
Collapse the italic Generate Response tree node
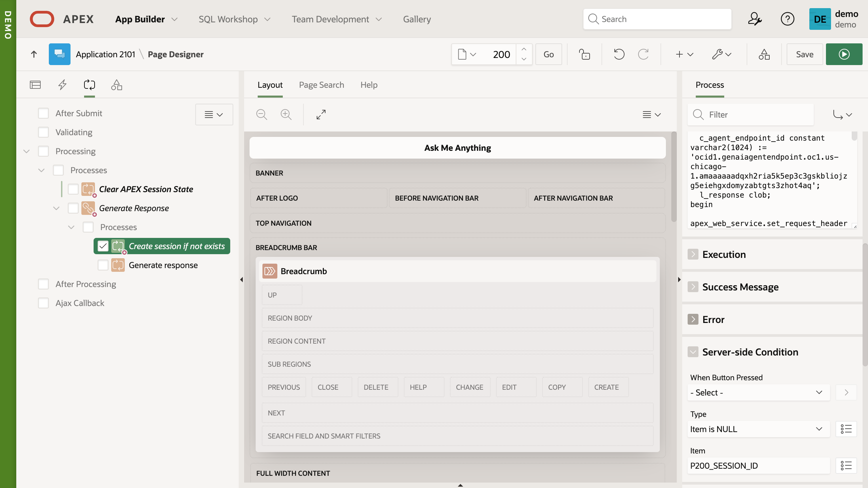[x=56, y=208]
